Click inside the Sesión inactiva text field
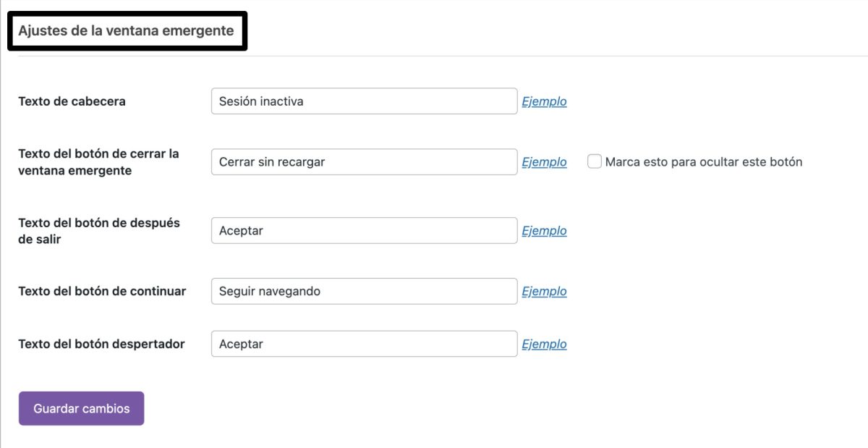Screen dimensions: 868x448 pyautogui.click(x=362, y=101)
